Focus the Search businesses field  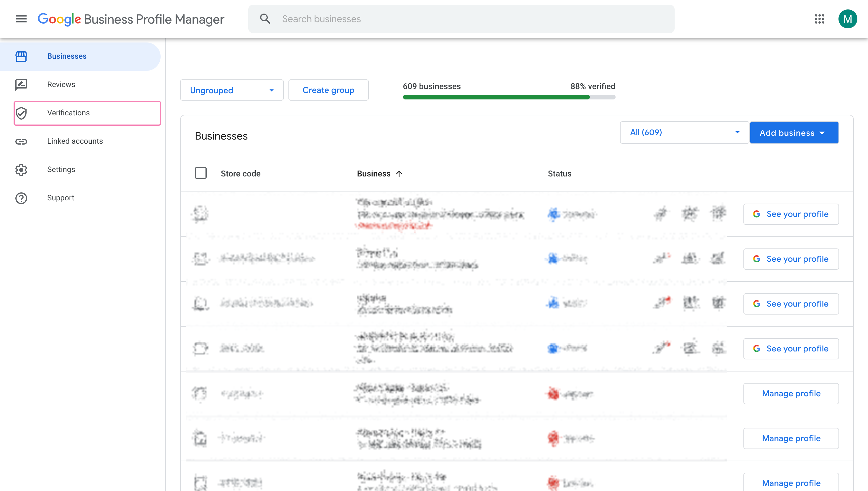(461, 19)
